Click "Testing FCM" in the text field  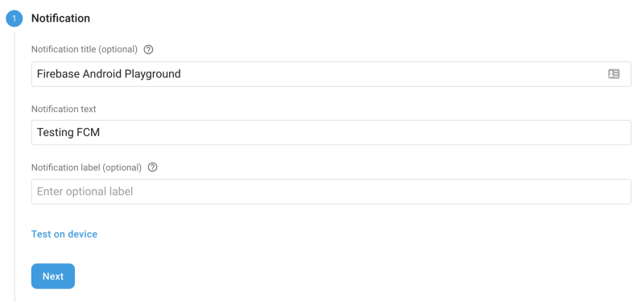click(68, 133)
